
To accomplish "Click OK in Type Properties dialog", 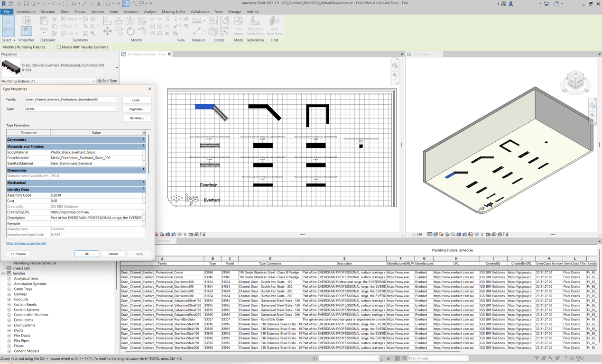I will point(87,254).
